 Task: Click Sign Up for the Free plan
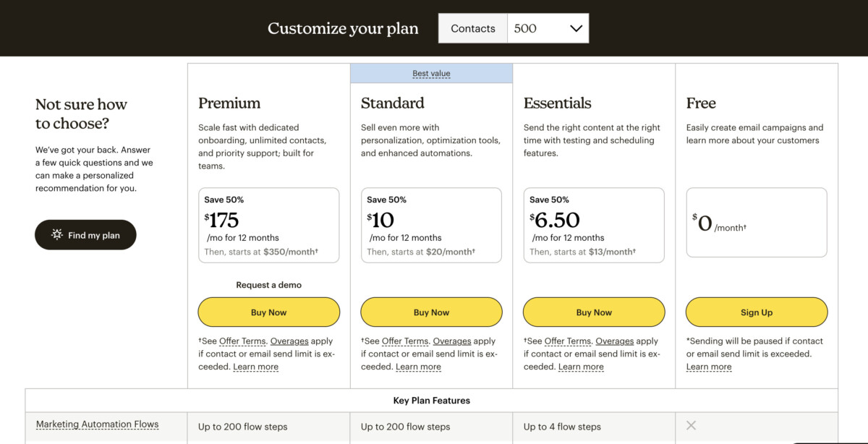tap(757, 312)
